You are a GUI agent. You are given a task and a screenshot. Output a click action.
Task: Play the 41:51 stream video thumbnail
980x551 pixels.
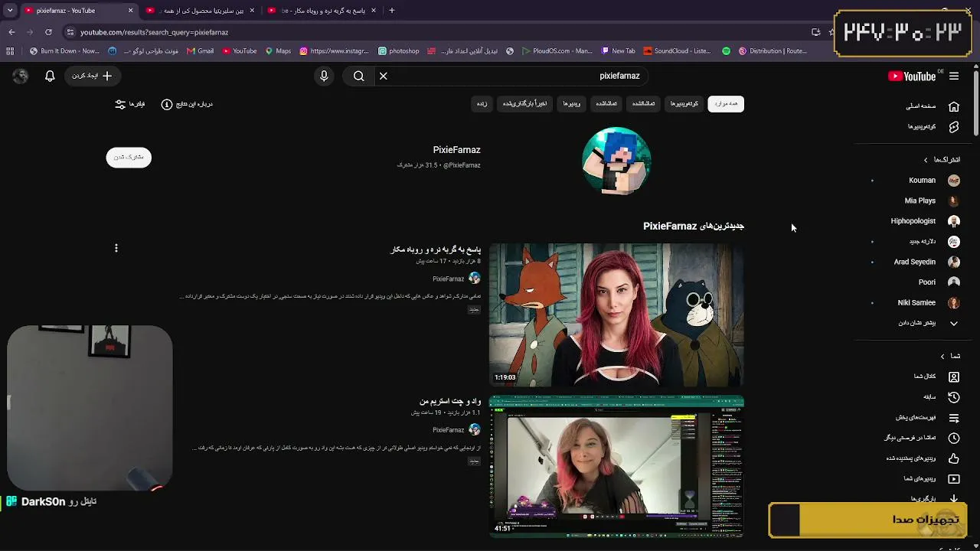pyautogui.click(x=616, y=467)
